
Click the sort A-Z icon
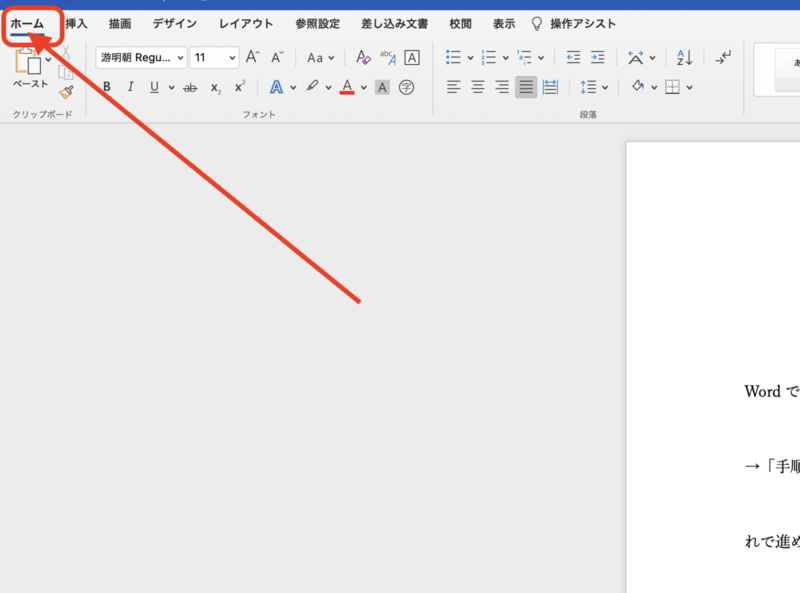click(x=684, y=57)
